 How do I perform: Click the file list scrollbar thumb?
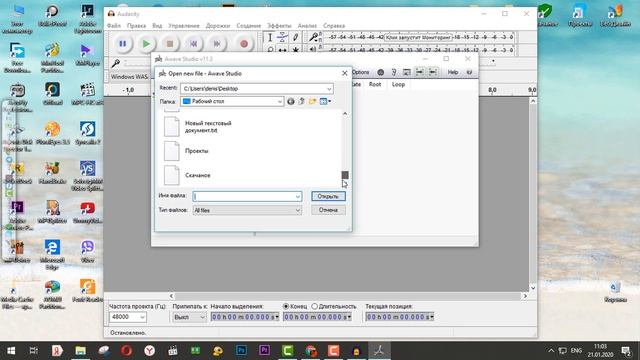pyautogui.click(x=345, y=175)
